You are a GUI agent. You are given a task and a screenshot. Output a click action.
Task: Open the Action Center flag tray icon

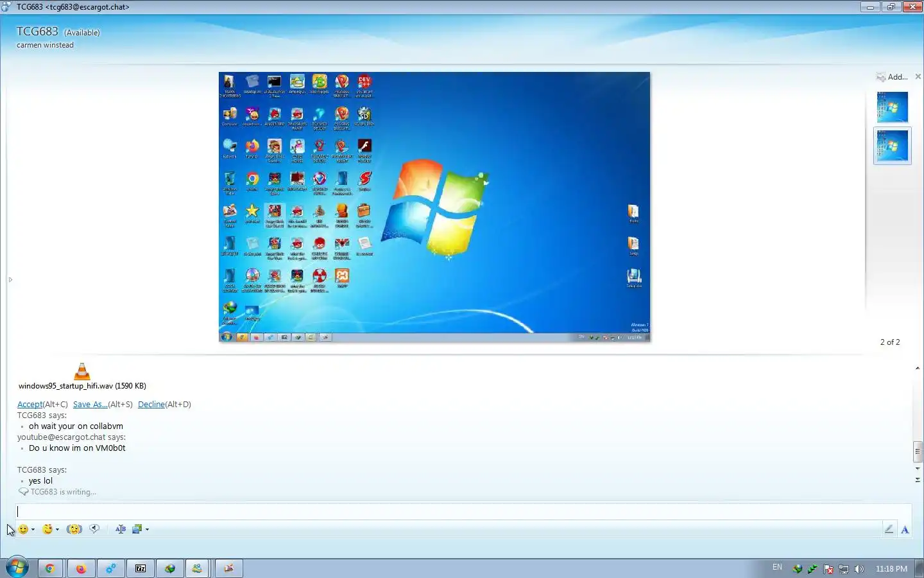click(x=828, y=568)
